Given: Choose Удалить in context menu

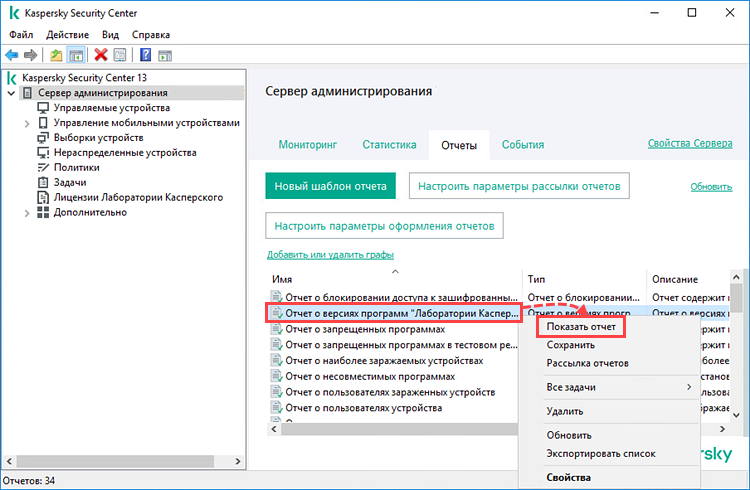Looking at the screenshot, I should pos(565,411).
